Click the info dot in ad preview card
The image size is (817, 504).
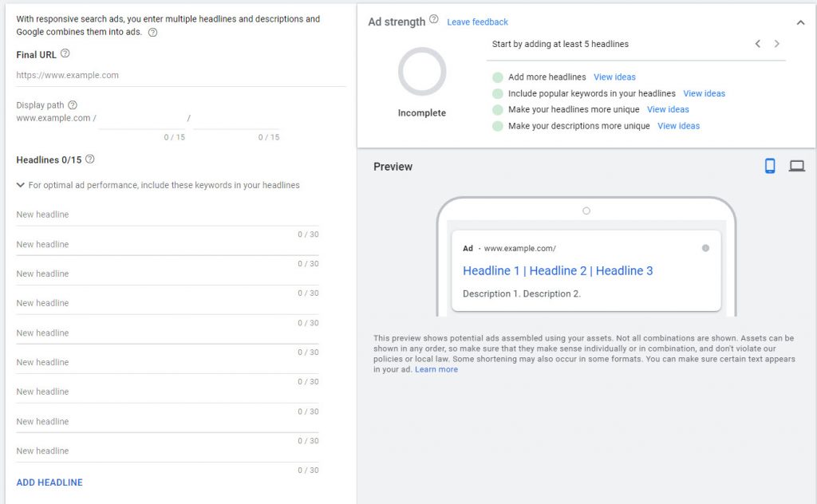coord(705,248)
